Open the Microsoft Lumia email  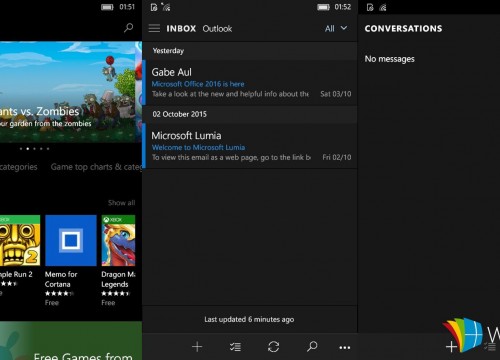click(250, 146)
